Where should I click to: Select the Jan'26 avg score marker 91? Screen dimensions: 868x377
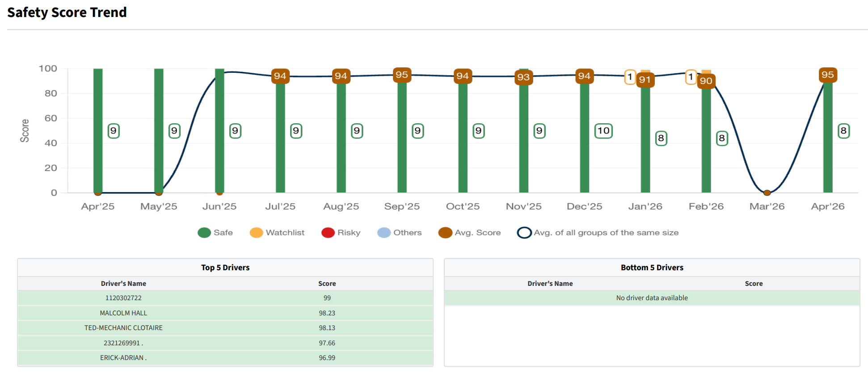pyautogui.click(x=645, y=80)
